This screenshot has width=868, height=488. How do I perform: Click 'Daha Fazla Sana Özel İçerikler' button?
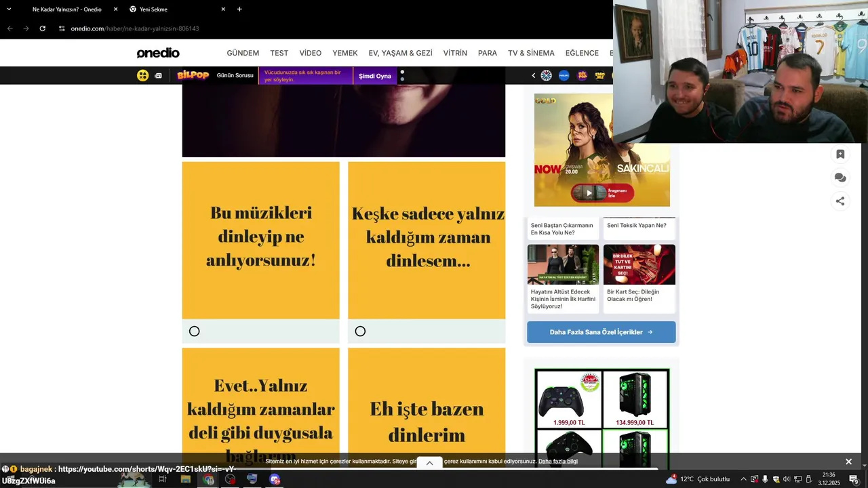tap(601, 332)
